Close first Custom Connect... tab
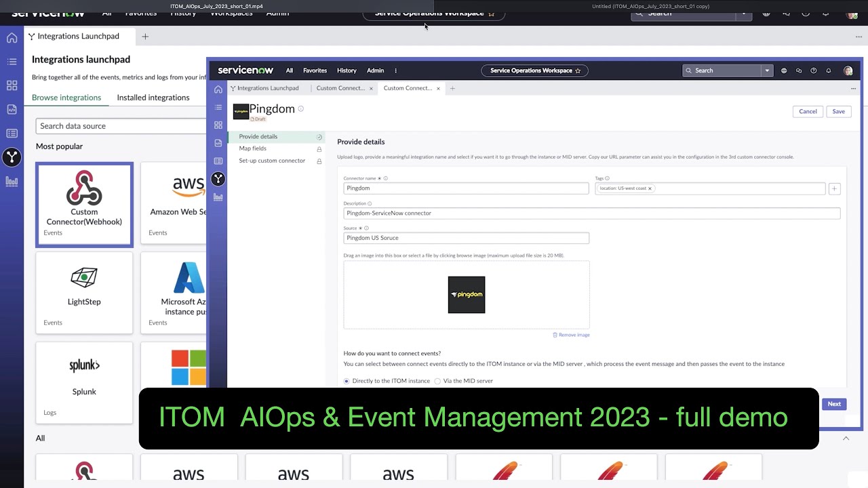868x488 pixels. (371, 88)
